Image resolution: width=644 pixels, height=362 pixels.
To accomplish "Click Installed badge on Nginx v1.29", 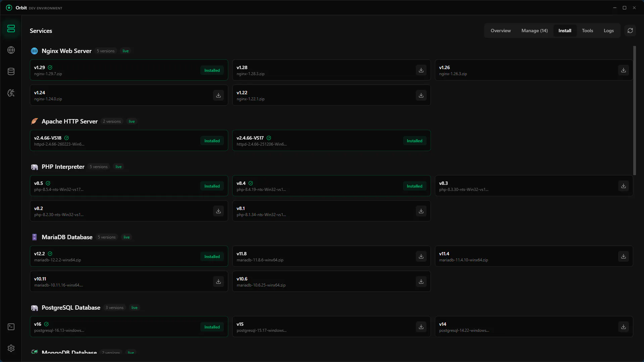I will click(x=212, y=70).
